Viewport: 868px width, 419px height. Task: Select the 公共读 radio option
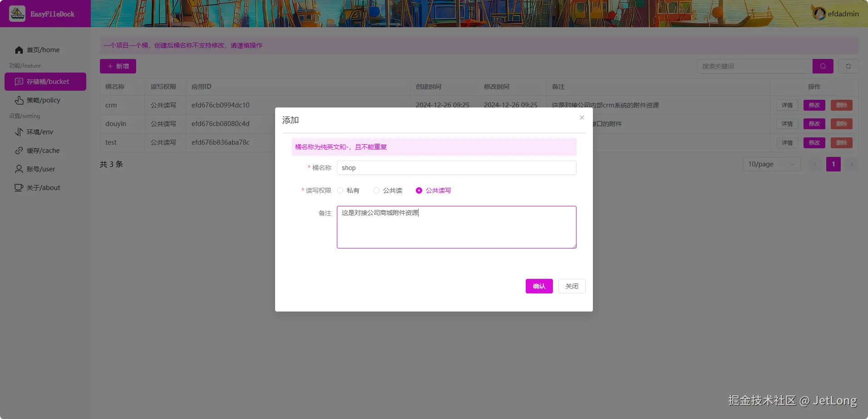point(388,190)
